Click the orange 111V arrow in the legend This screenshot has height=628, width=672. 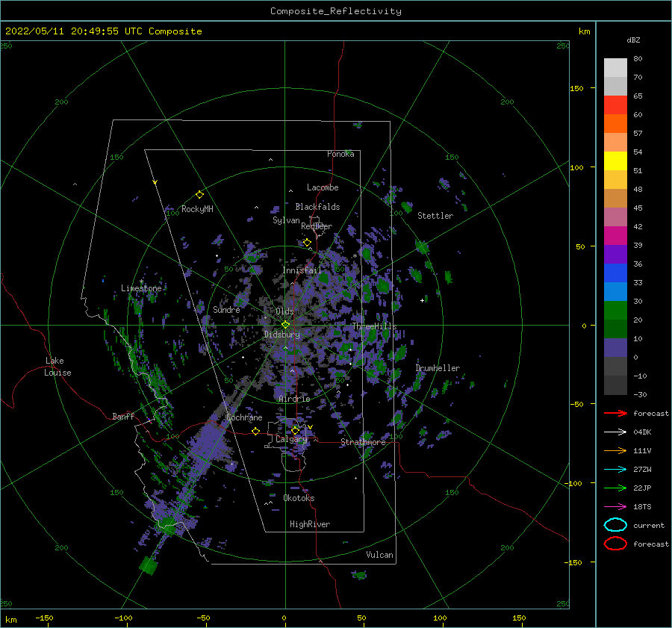(615, 450)
